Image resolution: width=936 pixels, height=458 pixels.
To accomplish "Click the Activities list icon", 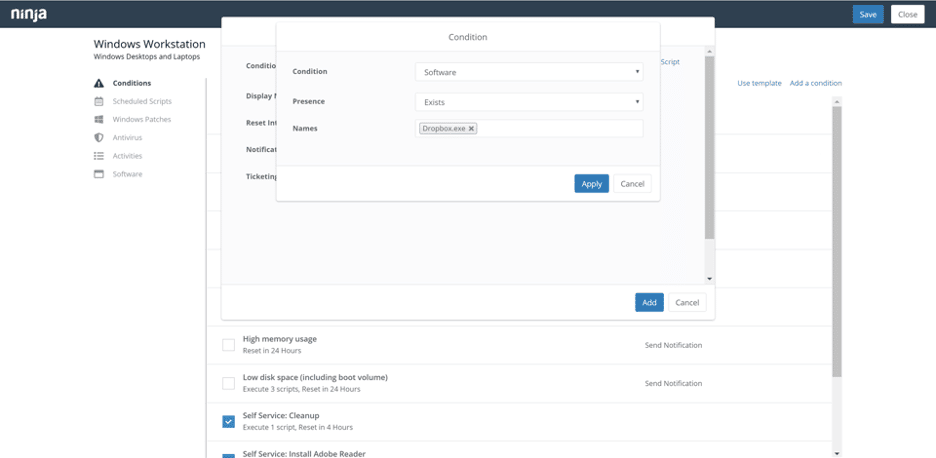I will click(99, 156).
